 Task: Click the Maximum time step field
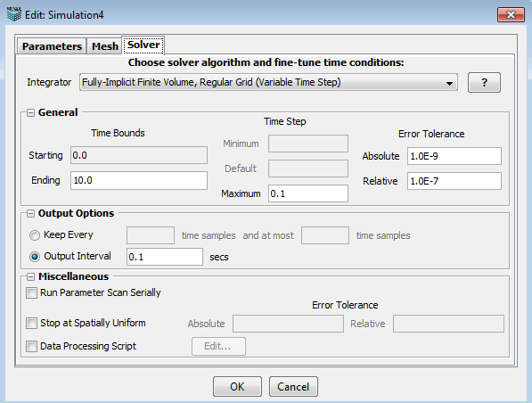308,193
